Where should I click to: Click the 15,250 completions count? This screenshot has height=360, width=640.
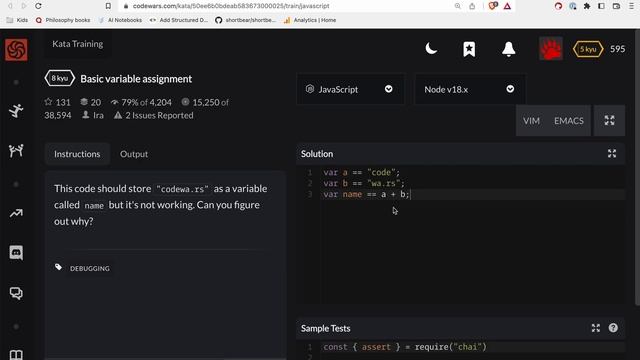pos(206,102)
